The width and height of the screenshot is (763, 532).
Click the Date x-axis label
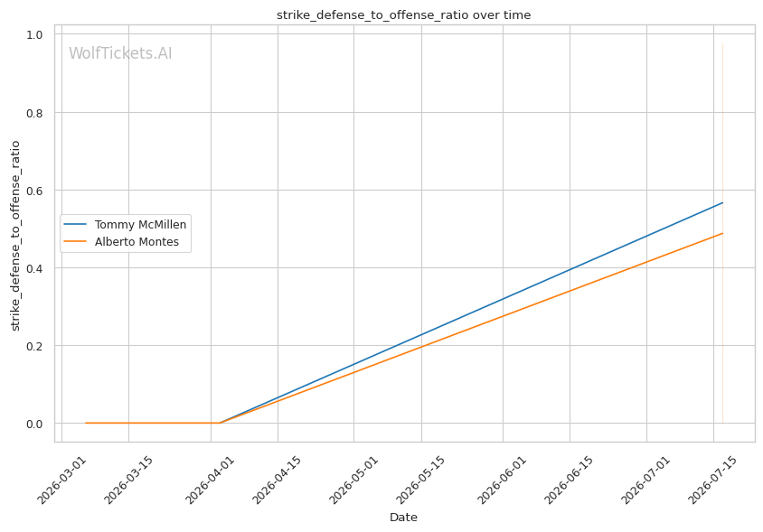coord(403,518)
